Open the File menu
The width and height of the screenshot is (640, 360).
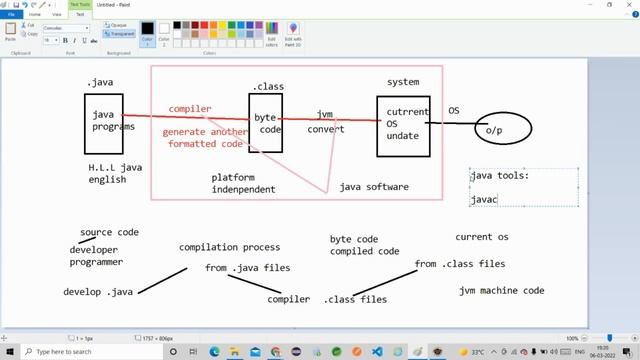(x=11, y=14)
